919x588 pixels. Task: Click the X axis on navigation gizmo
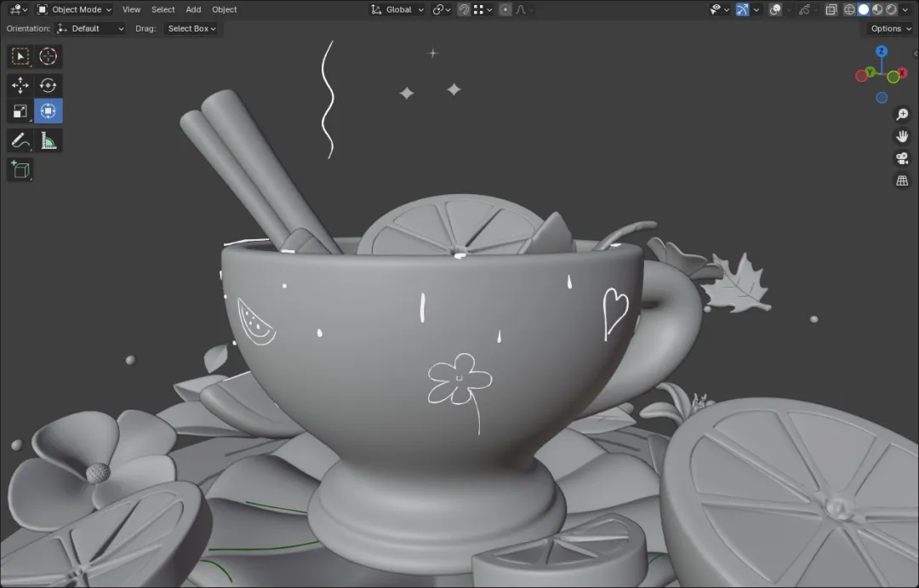[902, 73]
